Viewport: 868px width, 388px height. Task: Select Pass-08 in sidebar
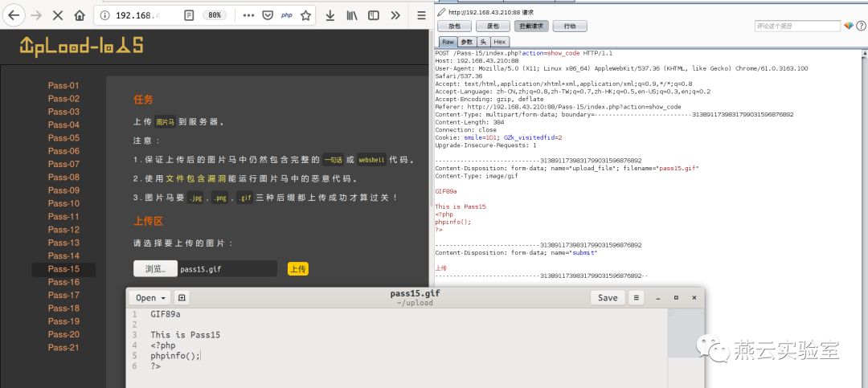click(63, 177)
